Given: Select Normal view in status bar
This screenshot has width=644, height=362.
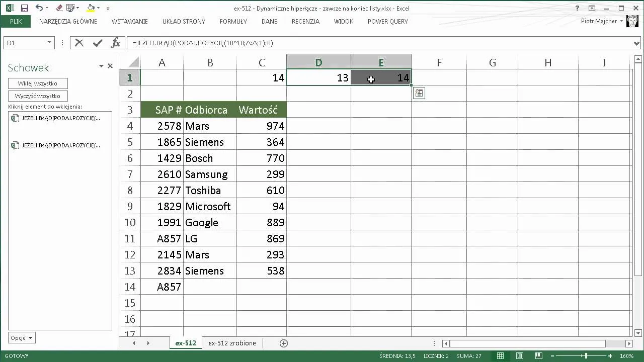Looking at the screenshot, I should coord(500,356).
